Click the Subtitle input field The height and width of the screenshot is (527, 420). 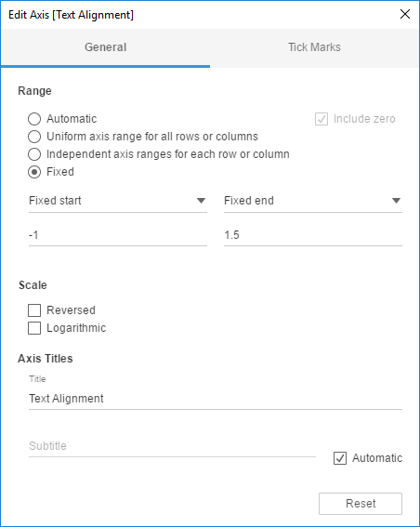(x=172, y=446)
